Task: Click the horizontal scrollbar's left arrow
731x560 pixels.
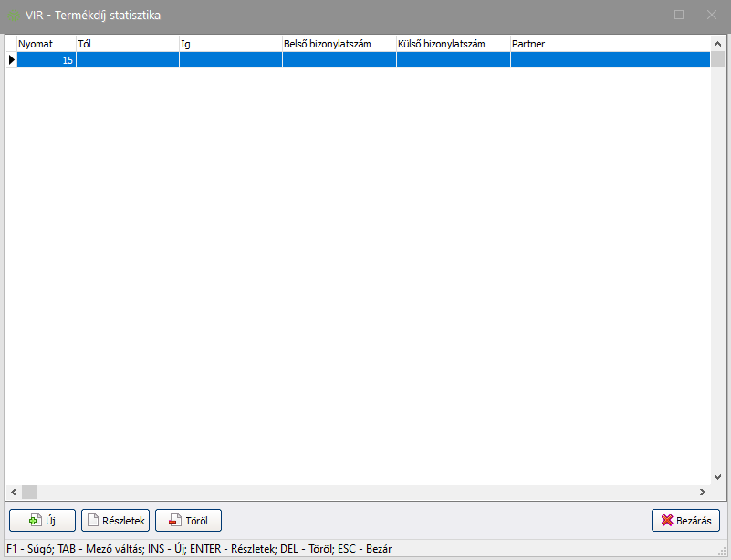Action: (x=13, y=491)
